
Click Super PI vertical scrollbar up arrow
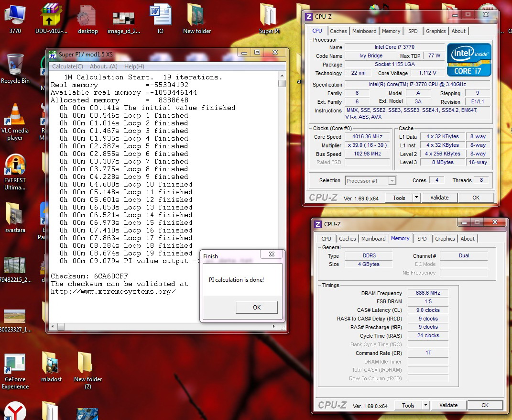[x=282, y=76]
